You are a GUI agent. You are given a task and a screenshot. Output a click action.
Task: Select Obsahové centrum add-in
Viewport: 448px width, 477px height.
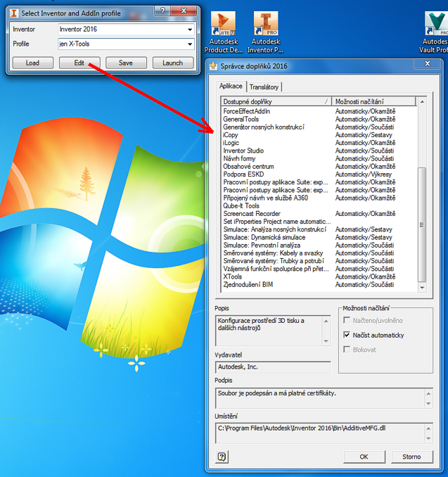click(x=319, y=167)
